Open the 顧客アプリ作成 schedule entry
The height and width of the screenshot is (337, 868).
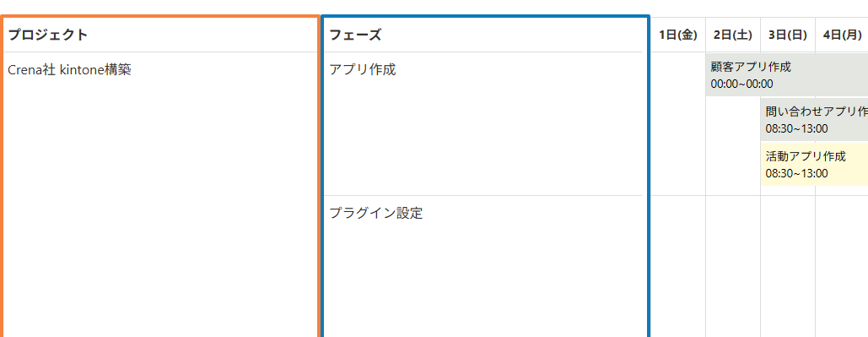click(787, 75)
